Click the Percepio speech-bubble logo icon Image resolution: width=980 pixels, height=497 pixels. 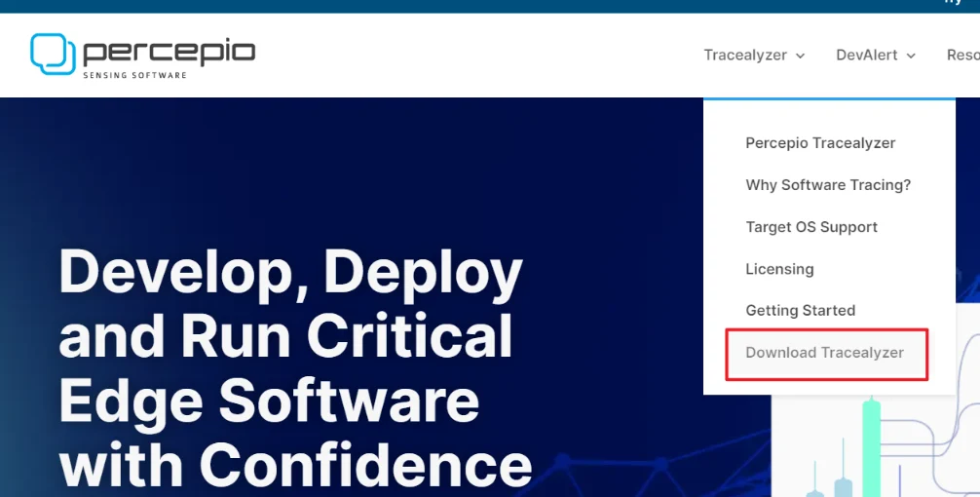(x=53, y=54)
